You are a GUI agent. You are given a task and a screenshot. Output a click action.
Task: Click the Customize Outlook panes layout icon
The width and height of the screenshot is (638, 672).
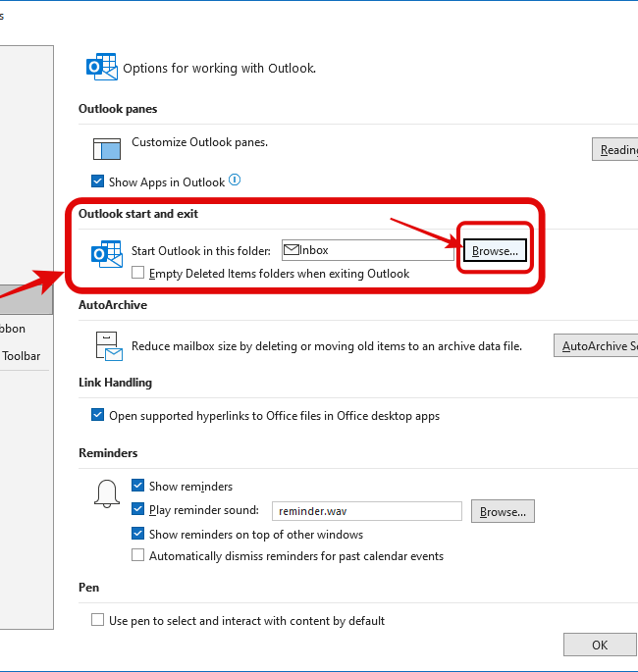(x=107, y=149)
